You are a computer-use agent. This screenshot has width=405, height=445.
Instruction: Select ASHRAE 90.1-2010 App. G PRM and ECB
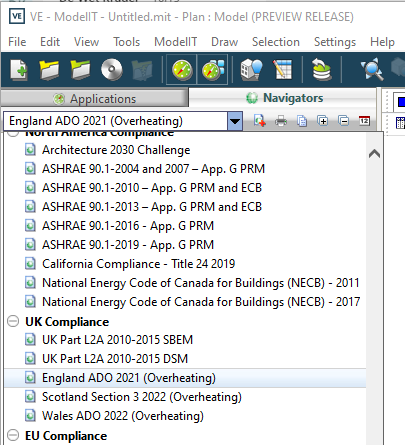pos(152,188)
